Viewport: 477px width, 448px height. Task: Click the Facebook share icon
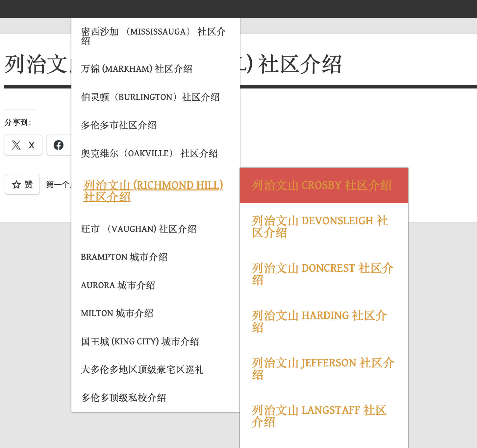click(59, 145)
